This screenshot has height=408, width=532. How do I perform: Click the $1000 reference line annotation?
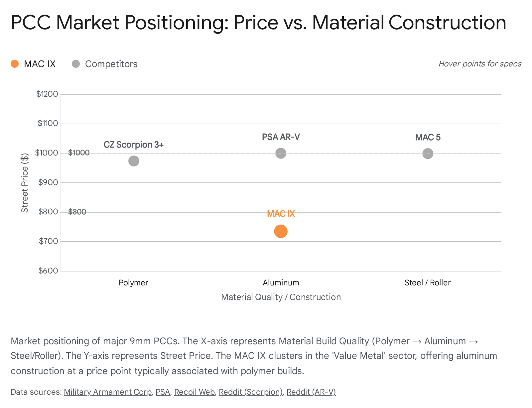point(79,153)
